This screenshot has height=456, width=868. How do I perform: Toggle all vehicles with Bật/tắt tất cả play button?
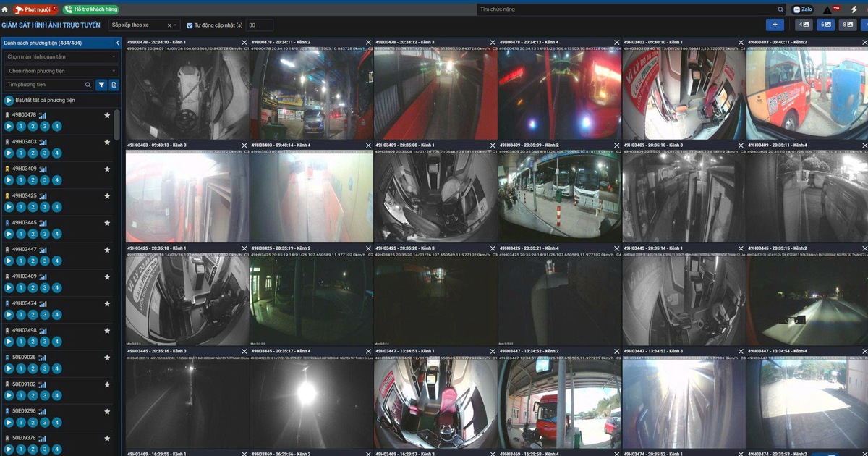pos(9,101)
